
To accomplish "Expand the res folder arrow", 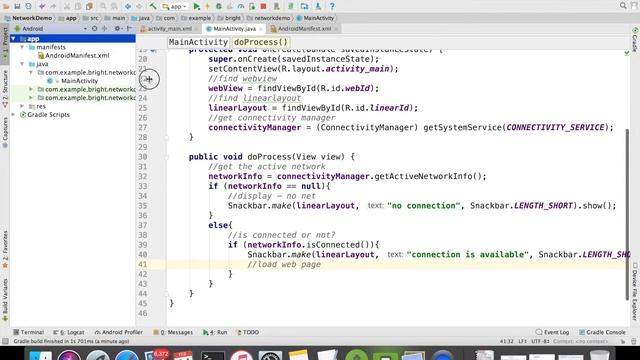I will [x=22, y=106].
